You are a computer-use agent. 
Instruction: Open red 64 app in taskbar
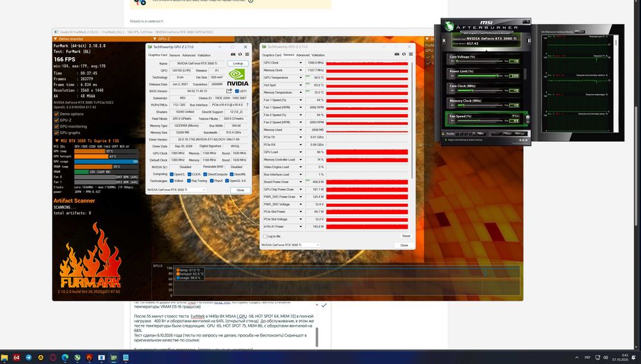17,358
